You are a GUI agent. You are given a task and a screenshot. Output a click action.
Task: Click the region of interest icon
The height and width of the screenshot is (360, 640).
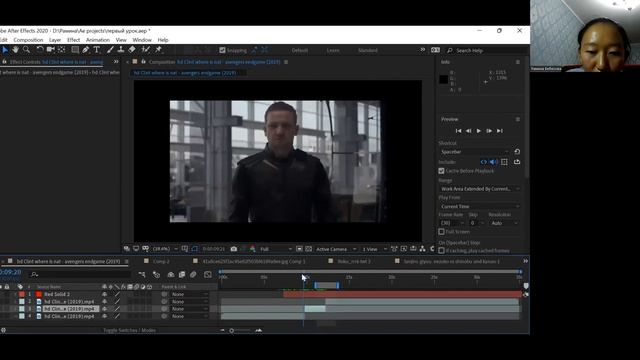pyautogui.click(x=299, y=249)
